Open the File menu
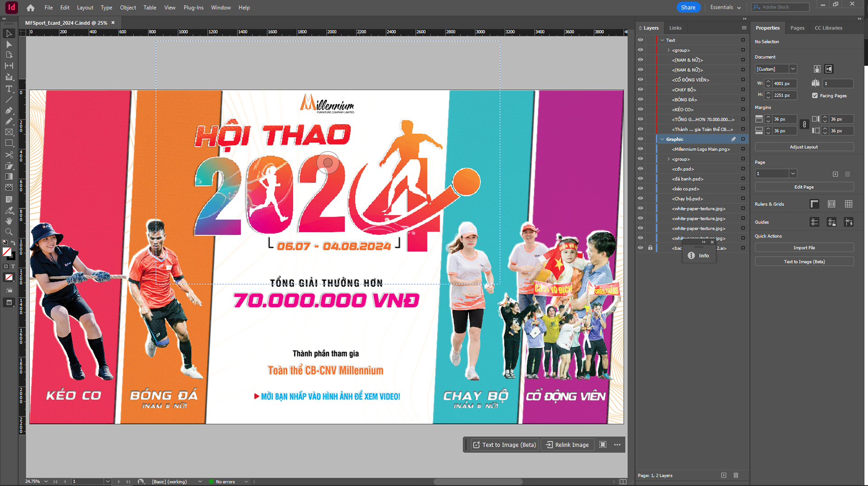Viewport: 868px width, 486px height. click(x=48, y=8)
